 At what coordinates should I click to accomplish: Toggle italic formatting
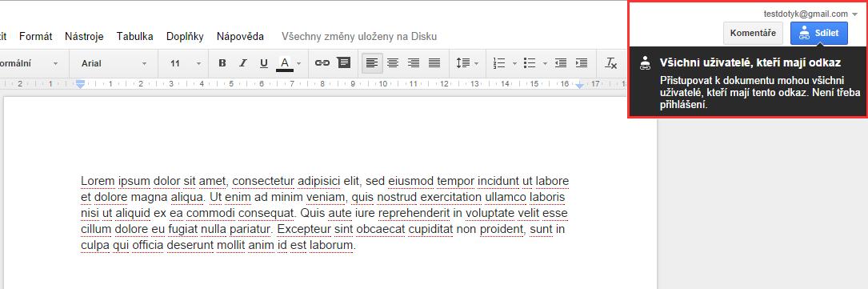pos(242,63)
